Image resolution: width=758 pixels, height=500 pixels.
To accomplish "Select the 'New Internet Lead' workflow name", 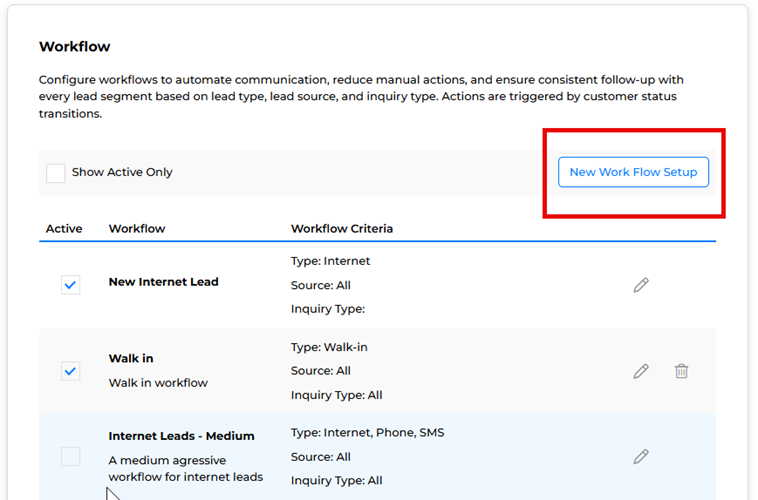I will pos(163,282).
